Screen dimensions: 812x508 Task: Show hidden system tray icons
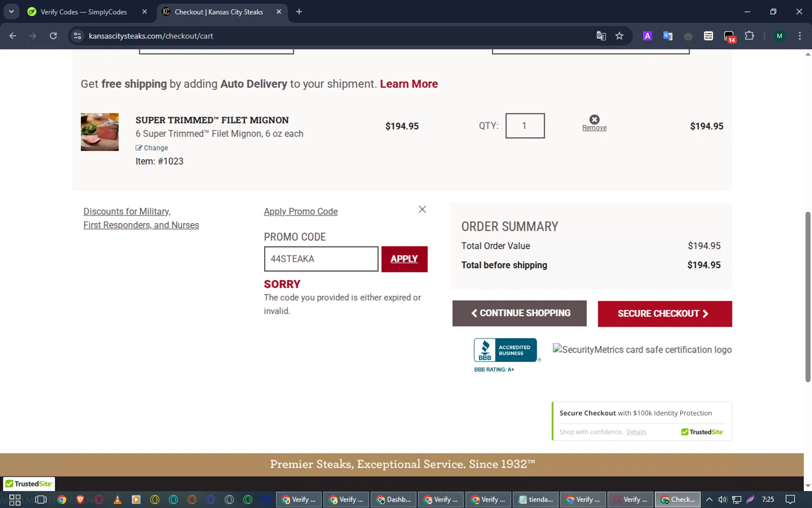pyautogui.click(x=709, y=499)
